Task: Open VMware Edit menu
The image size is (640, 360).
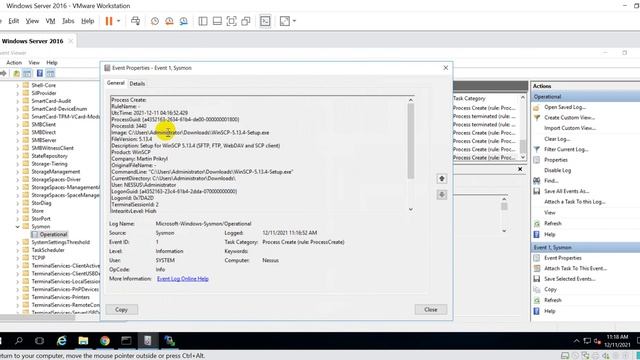Action: coord(13,21)
